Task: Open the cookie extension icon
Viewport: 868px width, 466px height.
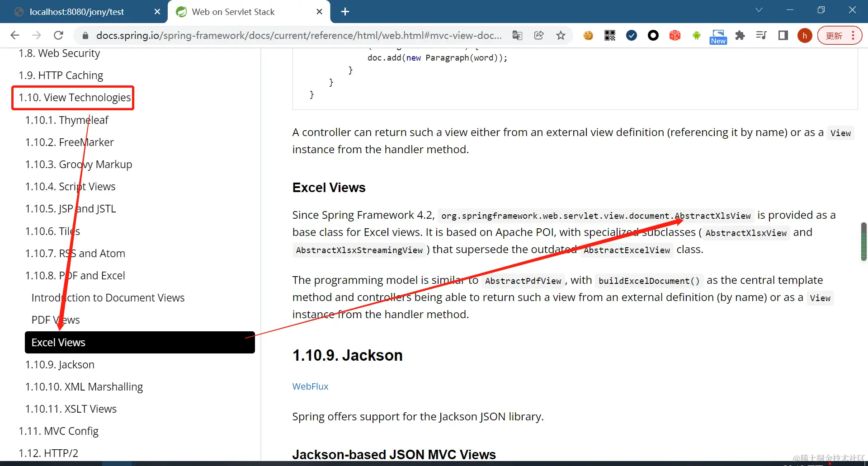Action: click(588, 35)
